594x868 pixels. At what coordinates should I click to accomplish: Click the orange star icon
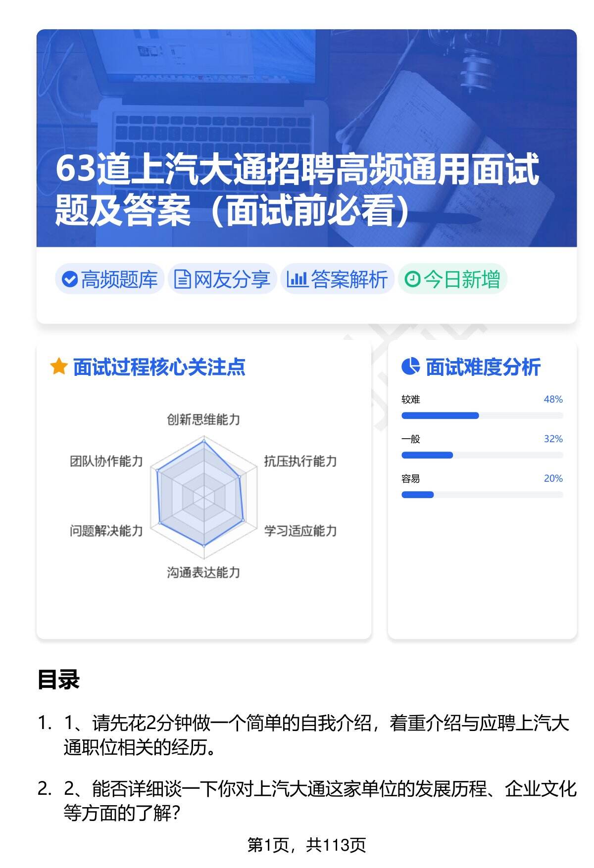click(x=59, y=367)
